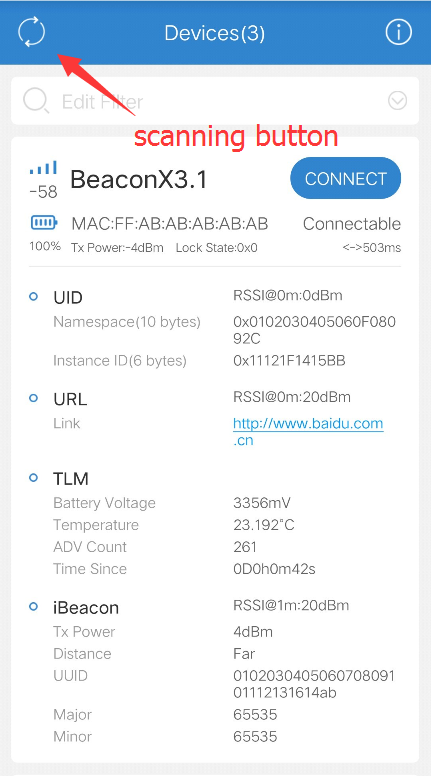Select the iBeacon bullet marker

click(34, 606)
